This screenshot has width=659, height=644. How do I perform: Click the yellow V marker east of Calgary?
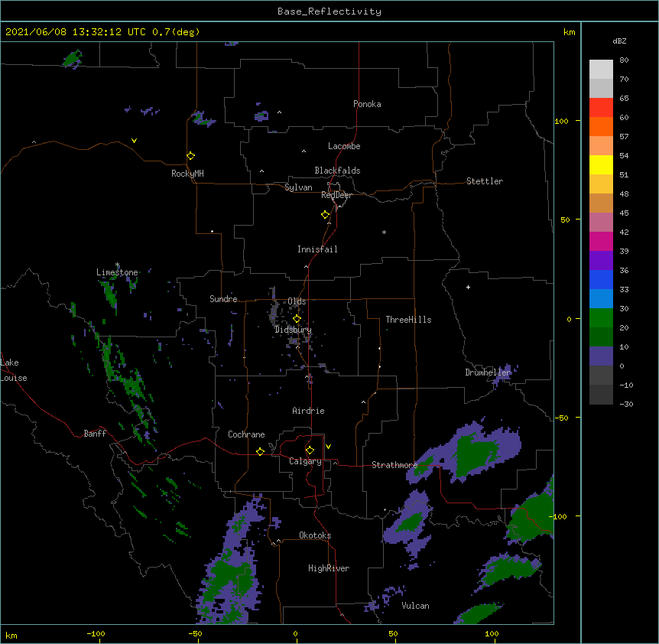[328, 447]
